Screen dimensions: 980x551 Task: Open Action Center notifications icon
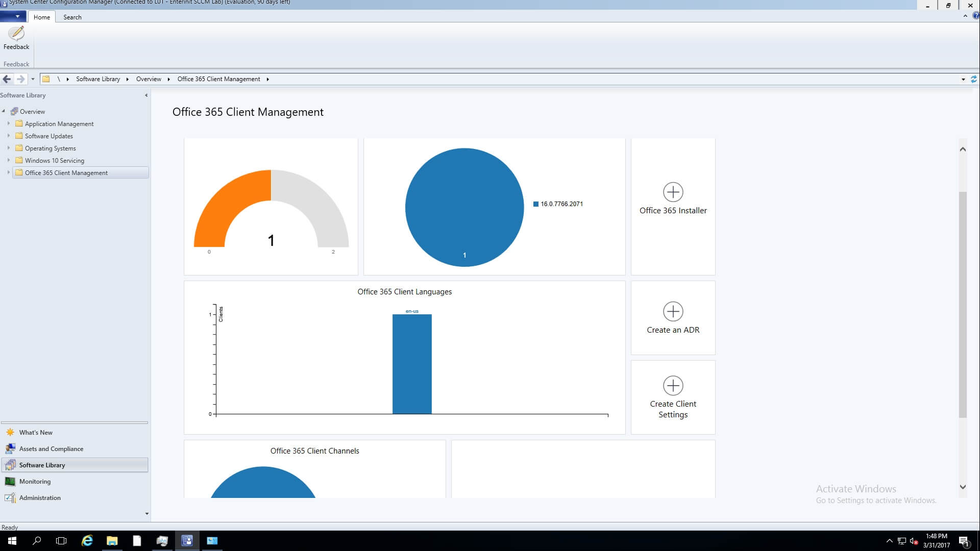pyautogui.click(x=964, y=541)
